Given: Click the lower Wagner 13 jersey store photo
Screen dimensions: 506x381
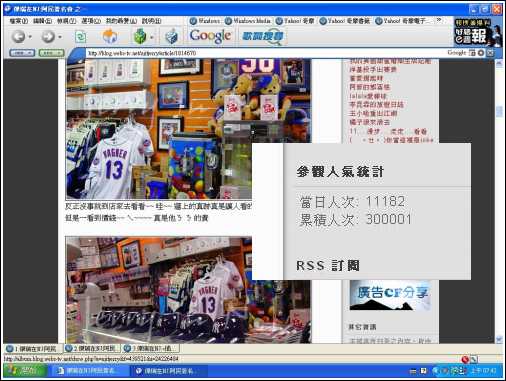Looking at the screenshot, I should (x=188, y=290).
